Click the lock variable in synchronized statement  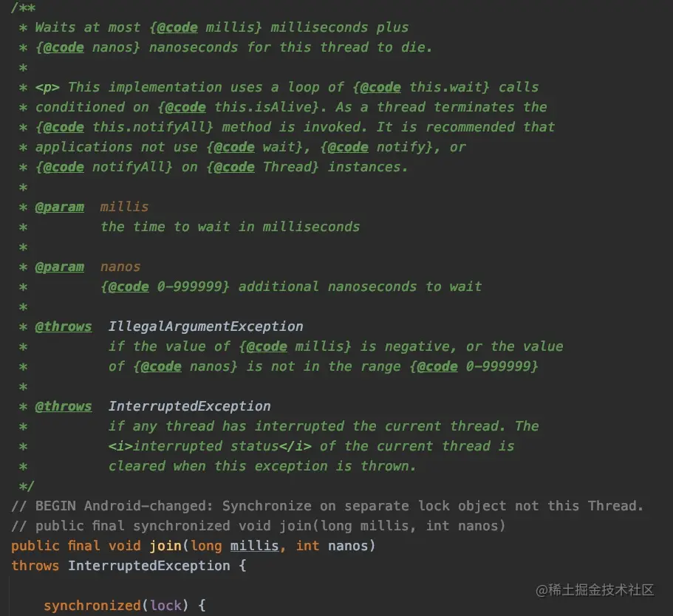(165, 606)
